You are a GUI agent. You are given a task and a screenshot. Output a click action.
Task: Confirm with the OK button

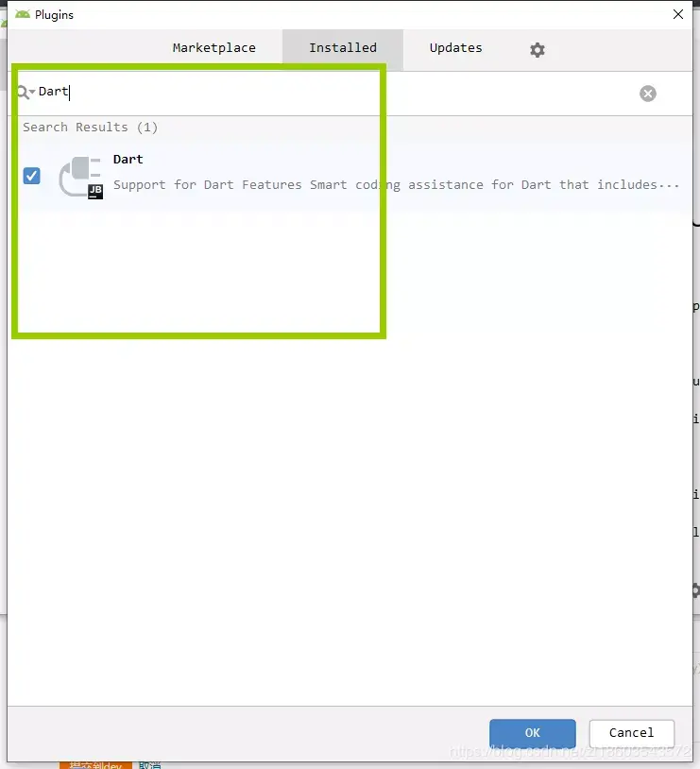pyautogui.click(x=532, y=733)
